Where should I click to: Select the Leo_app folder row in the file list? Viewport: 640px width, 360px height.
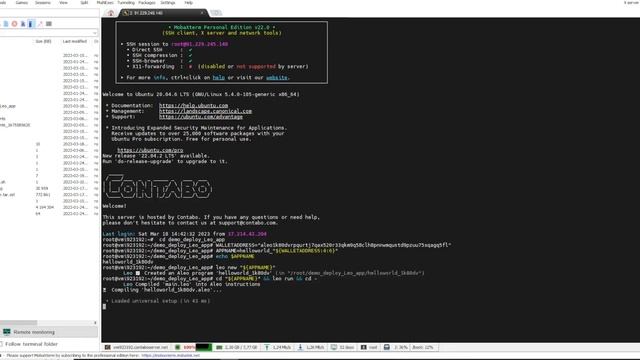(x=49, y=106)
